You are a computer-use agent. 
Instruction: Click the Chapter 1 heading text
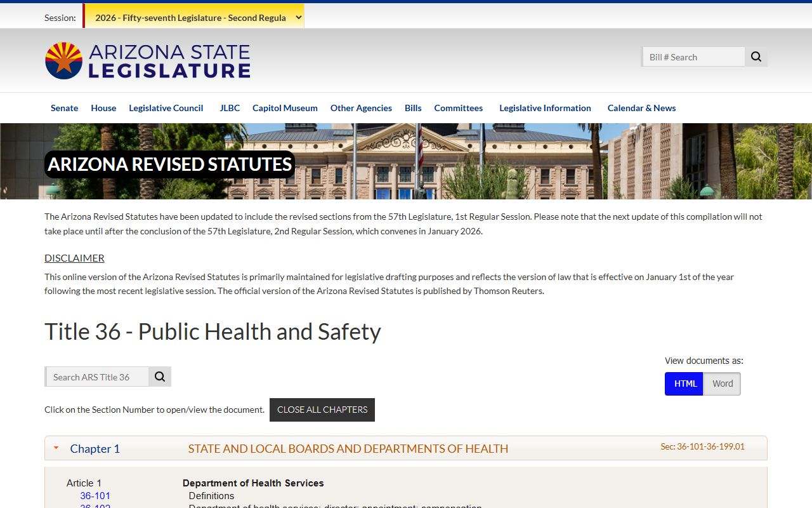[x=95, y=448]
